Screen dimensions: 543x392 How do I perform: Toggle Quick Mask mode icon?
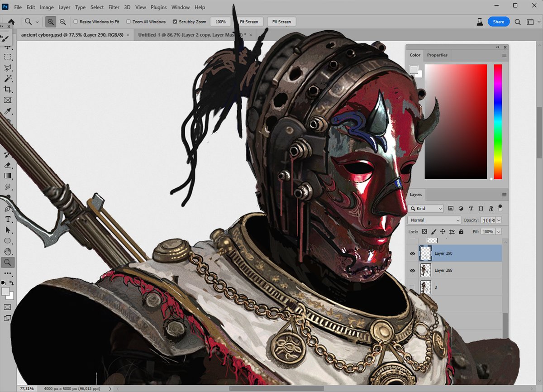coord(8,307)
